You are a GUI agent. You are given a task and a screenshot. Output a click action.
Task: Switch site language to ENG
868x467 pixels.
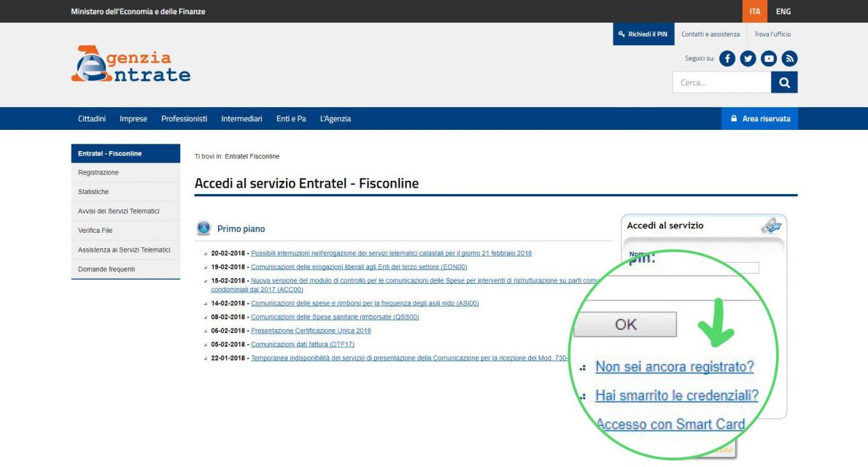pyautogui.click(x=783, y=11)
